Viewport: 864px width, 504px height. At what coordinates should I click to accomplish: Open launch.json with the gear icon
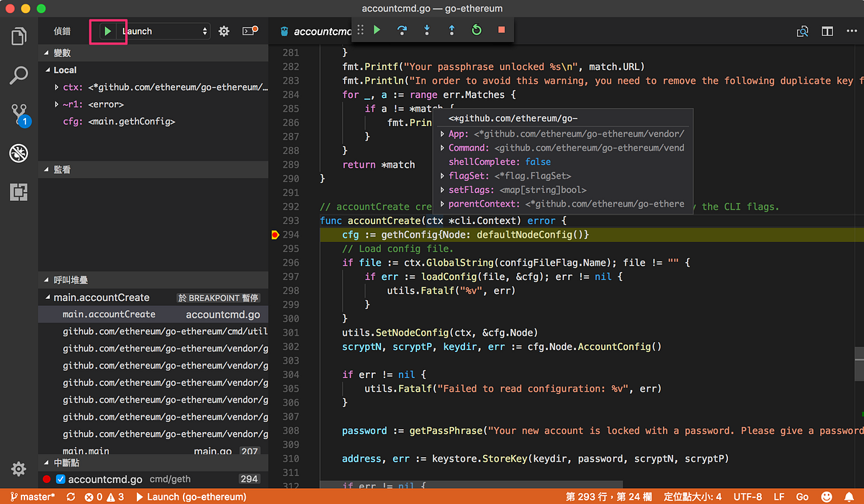click(x=224, y=32)
